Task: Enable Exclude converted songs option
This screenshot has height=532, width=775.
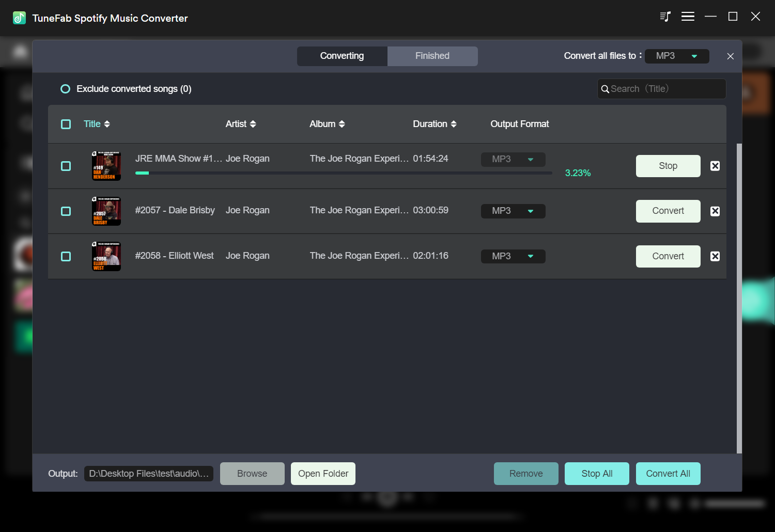Action: tap(65, 89)
